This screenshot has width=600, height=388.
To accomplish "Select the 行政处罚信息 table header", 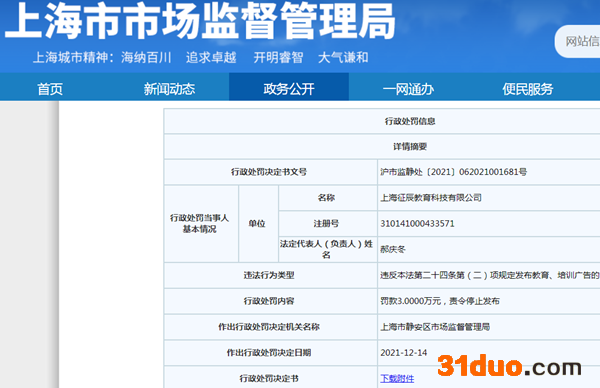I will pos(410,121).
